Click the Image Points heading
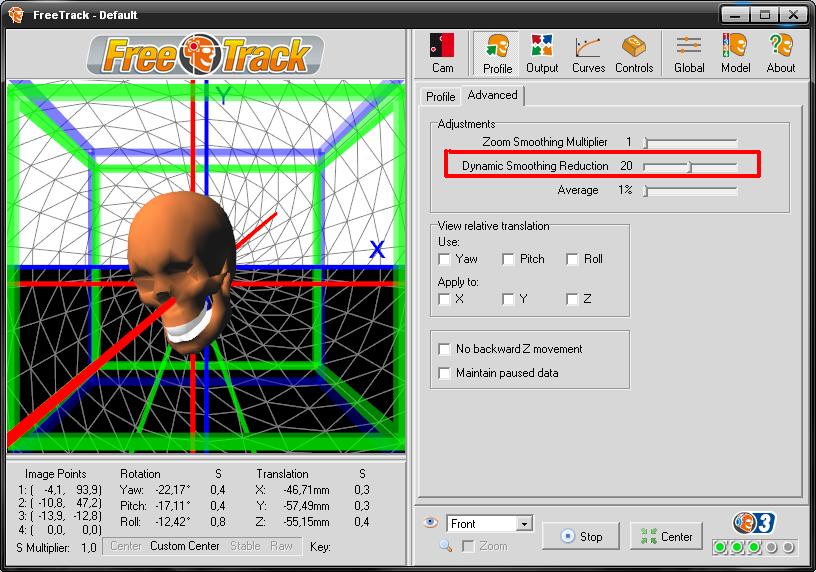The height and width of the screenshot is (572, 816). pos(55,474)
